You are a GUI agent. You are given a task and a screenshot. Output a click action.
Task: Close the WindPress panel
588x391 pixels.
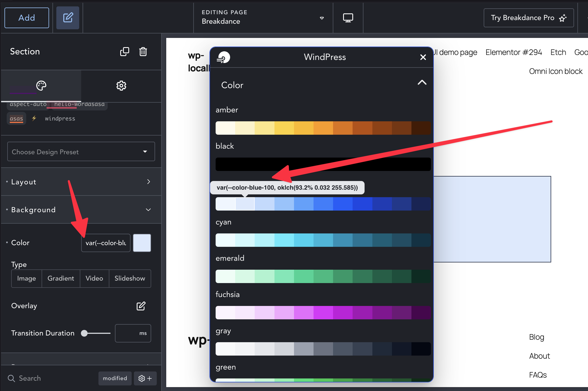tap(423, 57)
